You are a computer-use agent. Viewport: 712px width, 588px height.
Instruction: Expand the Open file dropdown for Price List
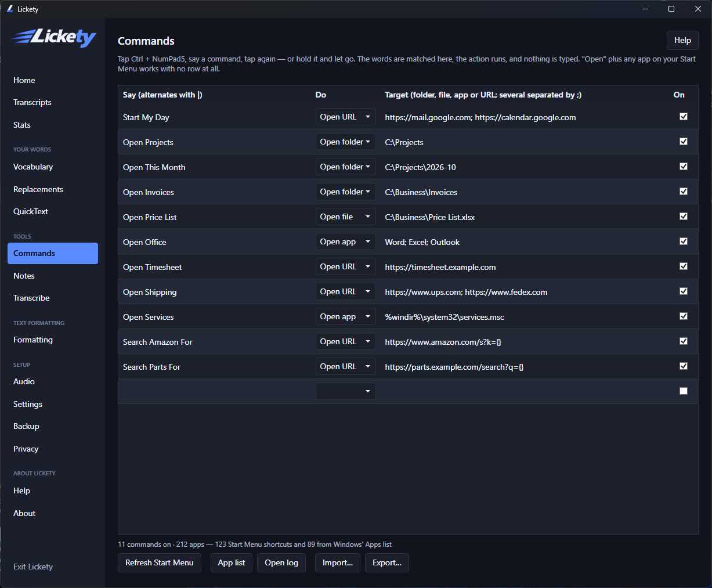pos(345,217)
